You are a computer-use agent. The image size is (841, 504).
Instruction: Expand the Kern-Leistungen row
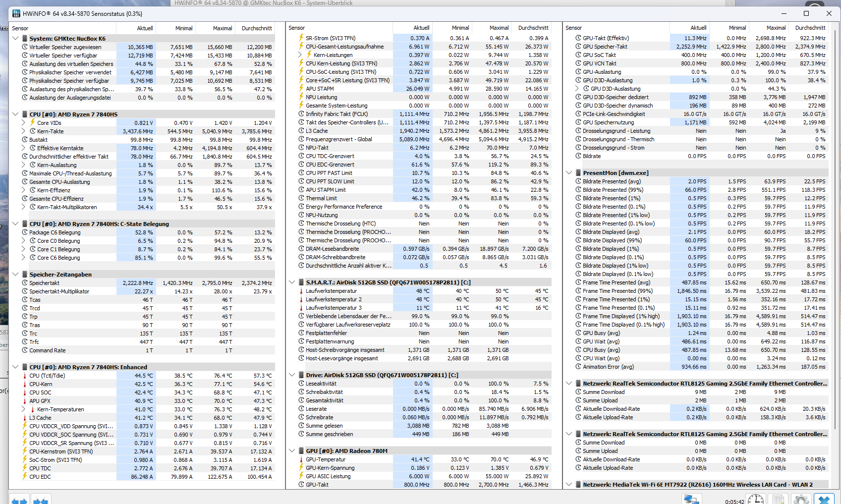tap(300, 55)
